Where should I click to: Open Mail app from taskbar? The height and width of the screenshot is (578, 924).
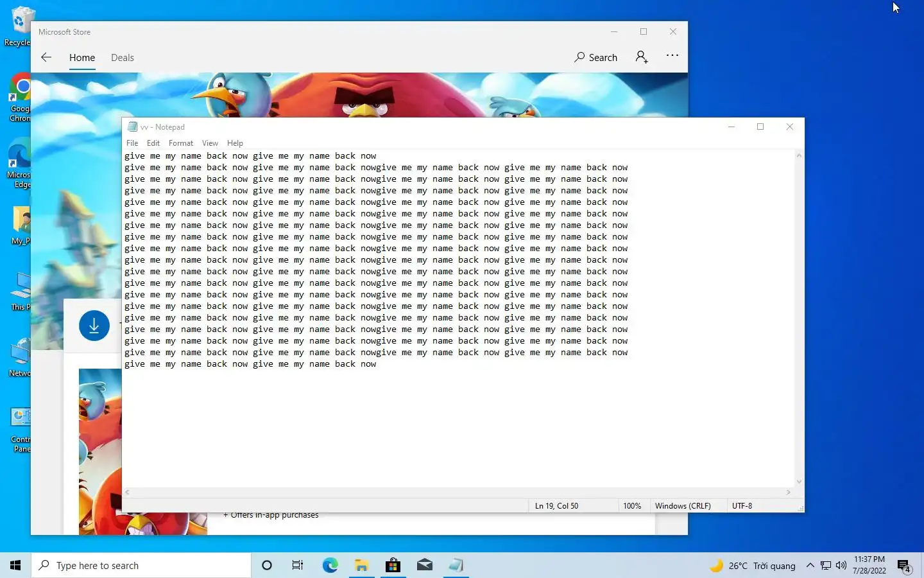[x=424, y=565]
